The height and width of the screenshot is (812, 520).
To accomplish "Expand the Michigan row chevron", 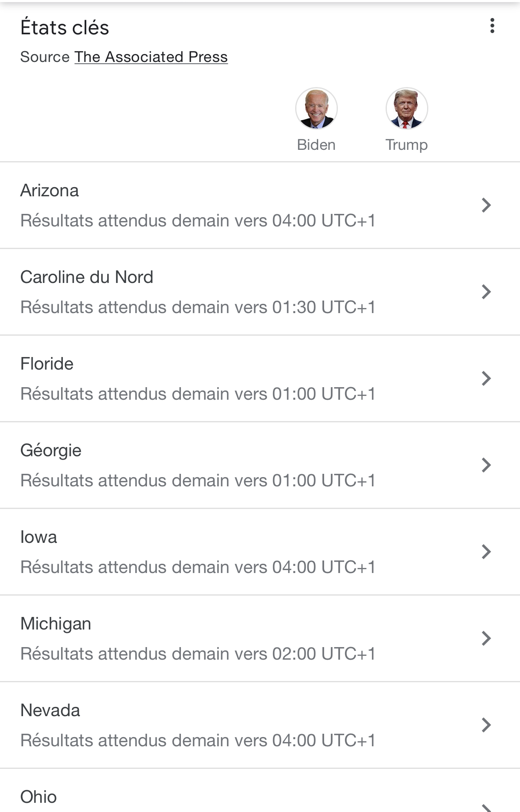I will (x=486, y=638).
